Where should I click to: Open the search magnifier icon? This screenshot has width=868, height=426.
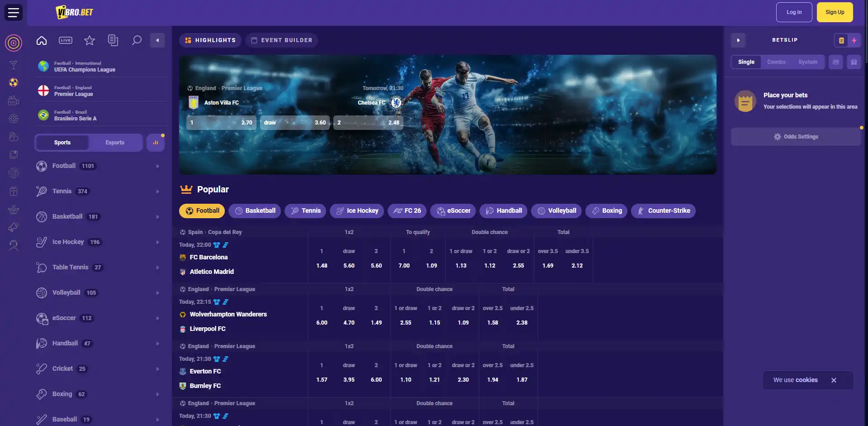tap(137, 40)
